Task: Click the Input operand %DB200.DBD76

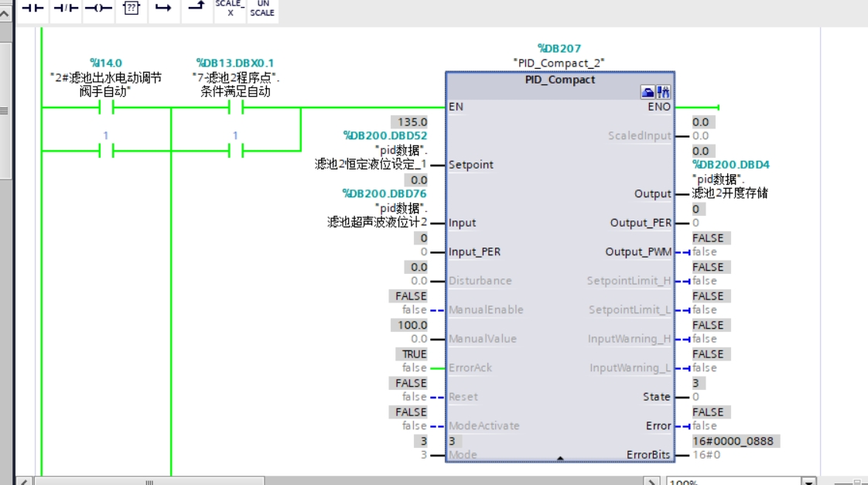Action: (x=384, y=193)
